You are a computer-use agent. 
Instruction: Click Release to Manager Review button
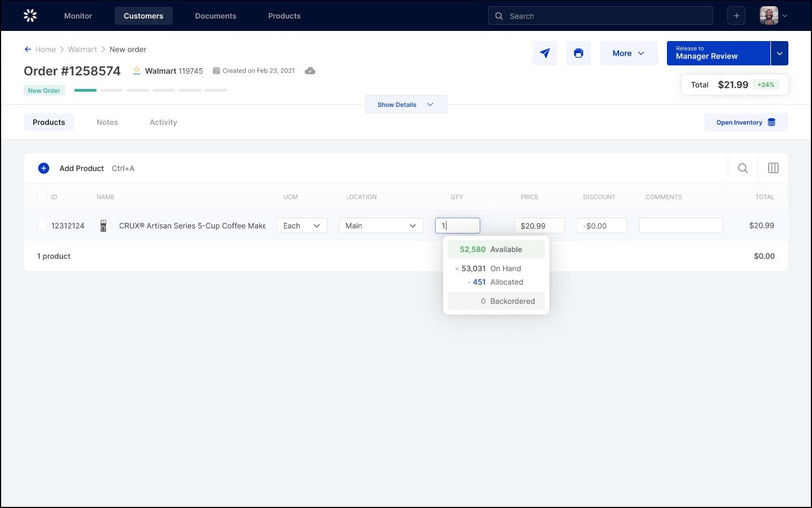click(x=718, y=53)
